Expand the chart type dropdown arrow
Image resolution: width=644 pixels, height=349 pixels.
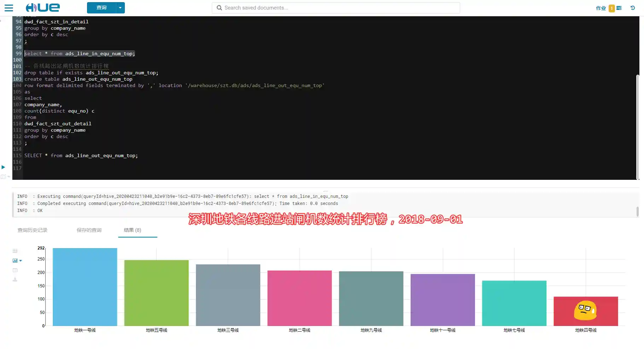pyautogui.click(x=21, y=261)
